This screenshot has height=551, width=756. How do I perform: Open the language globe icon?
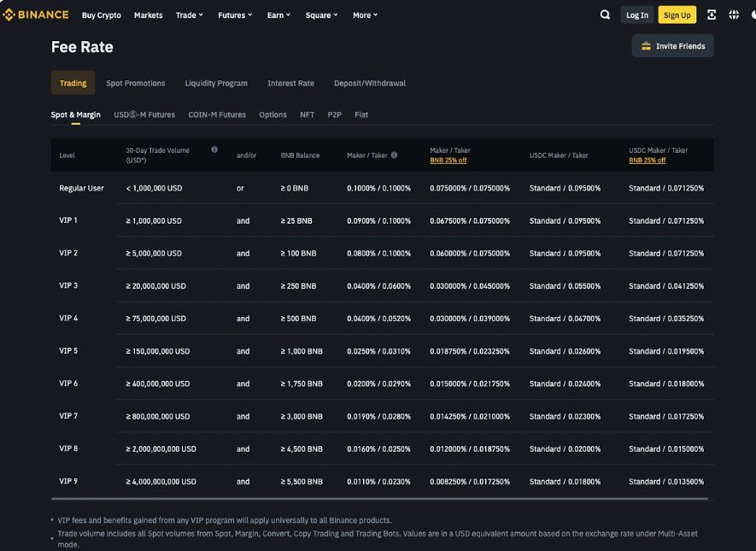734,15
